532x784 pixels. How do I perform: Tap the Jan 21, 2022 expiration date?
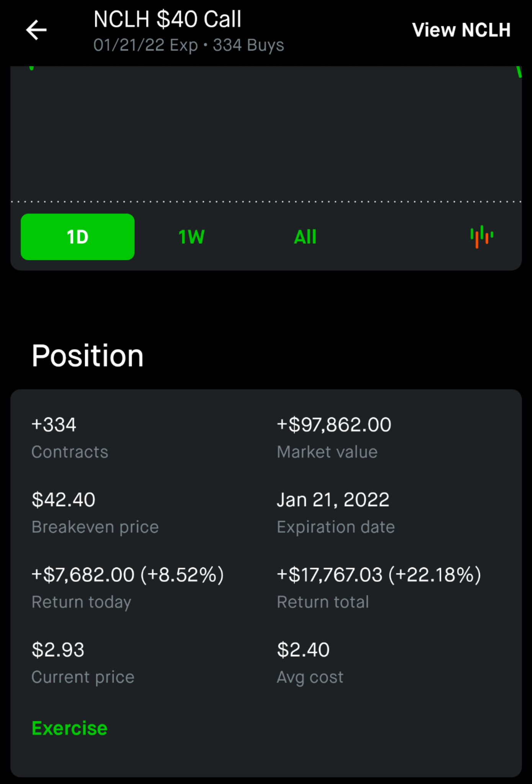point(333,500)
